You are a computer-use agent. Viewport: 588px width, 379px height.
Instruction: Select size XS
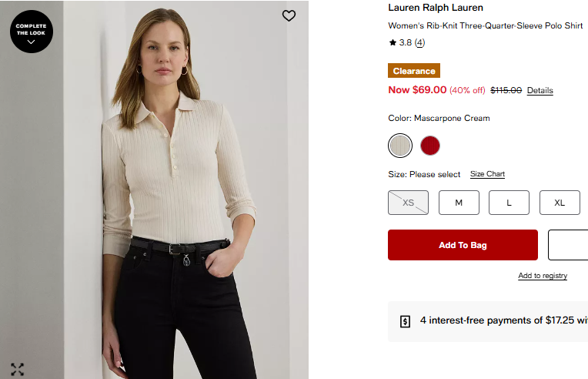point(408,203)
